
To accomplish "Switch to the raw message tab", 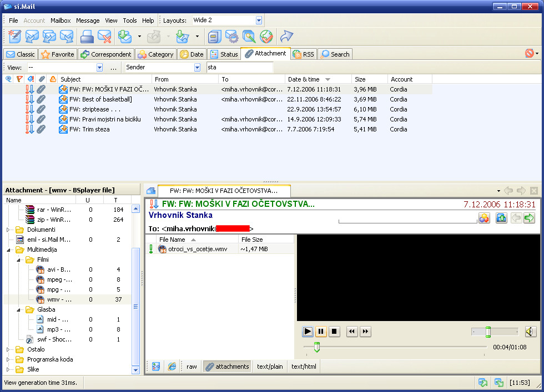I will [192, 366].
